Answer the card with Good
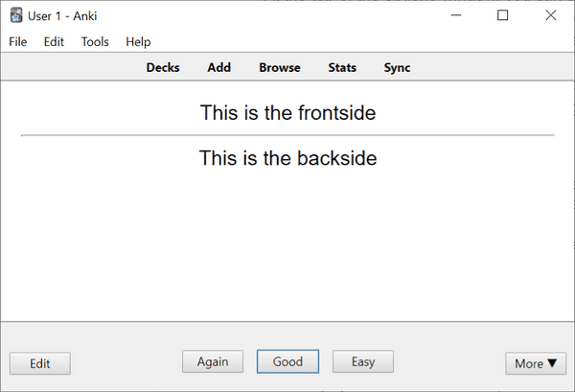Screen dimensions: 575x392 (x=287, y=361)
